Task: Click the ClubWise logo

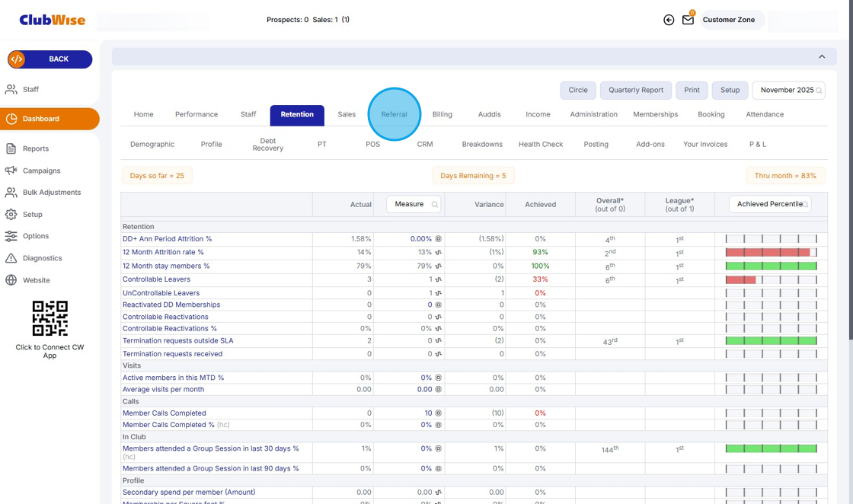Action: pos(53,20)
